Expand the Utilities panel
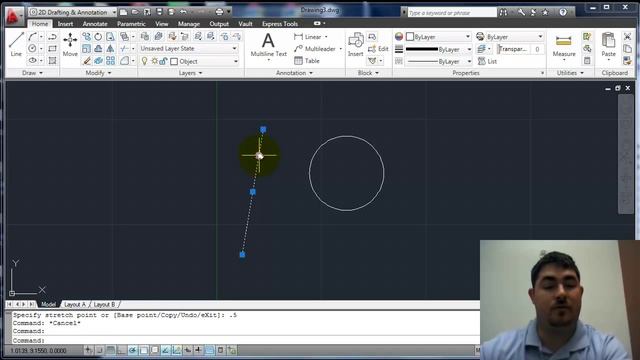Screen dimensions: 640x360 coord(570,73)
